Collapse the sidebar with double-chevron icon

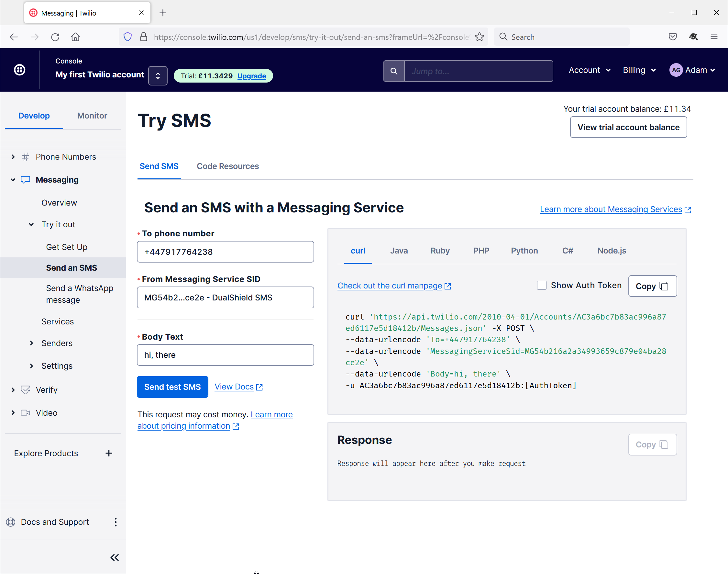pyautogui.click(x=115, y=557)
